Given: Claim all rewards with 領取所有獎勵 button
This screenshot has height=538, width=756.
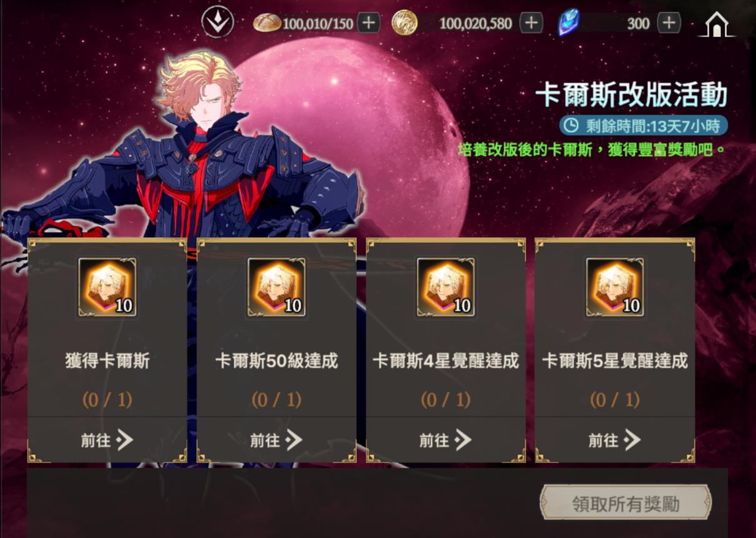Looking at the screenshot, I should click(625, 502).
